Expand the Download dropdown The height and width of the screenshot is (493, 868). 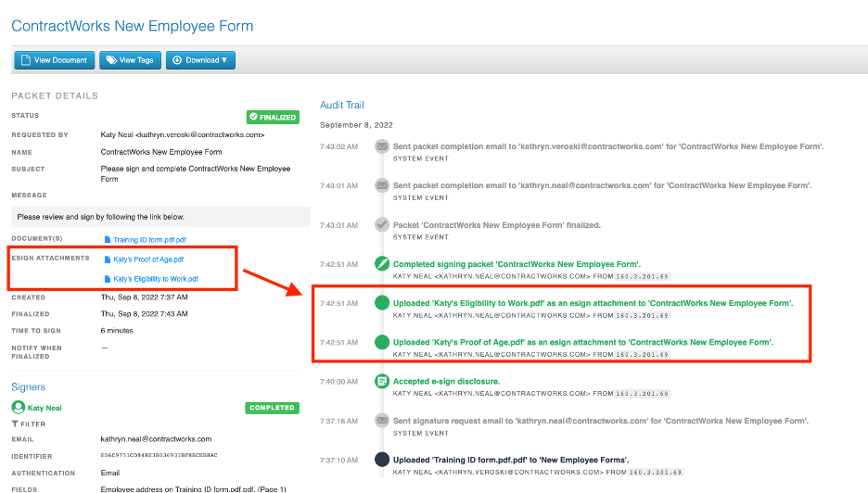tap(200, 60)
